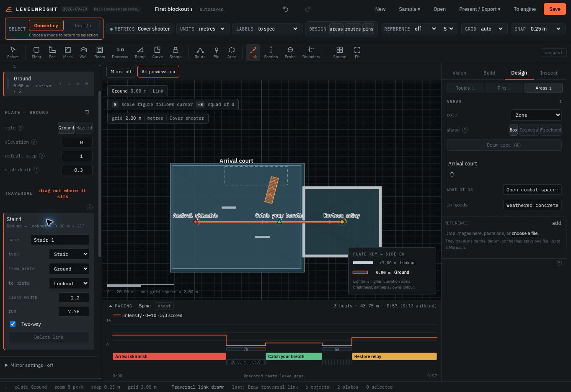Activate the Probe tool

pyautogui.click(x=290, y=52)
